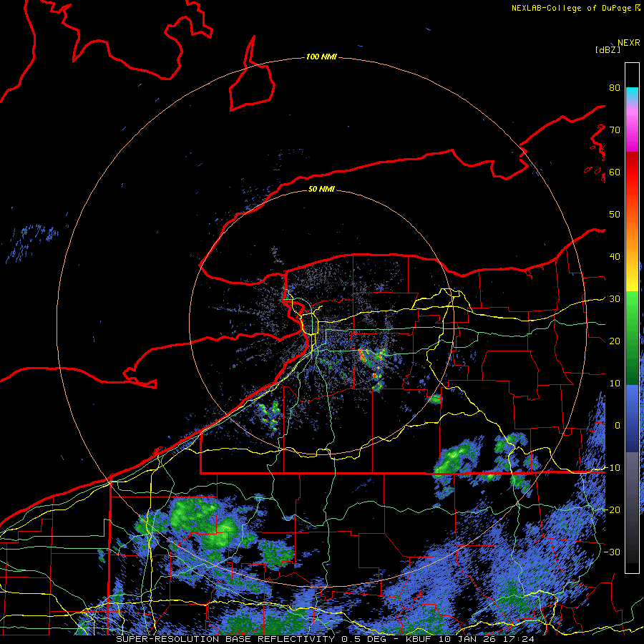Click the 17:24 timestamp in caption

(519, 639)
